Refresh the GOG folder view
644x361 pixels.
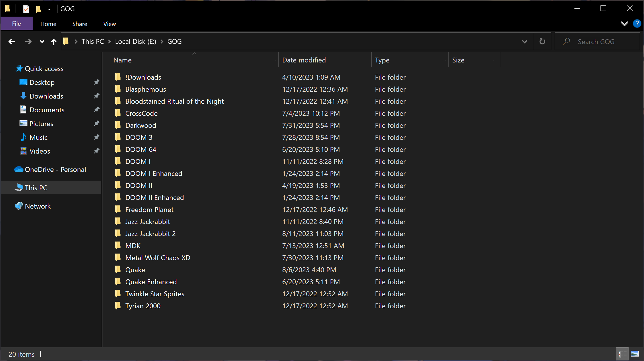[542, 42]
